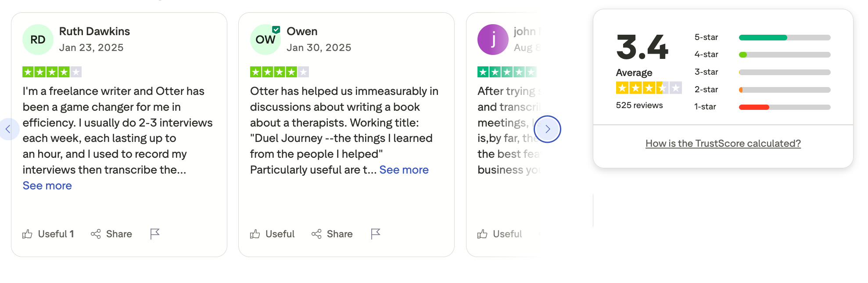
Task: Open How is the TrustScore calculated link
Action: tap(723, 143)
